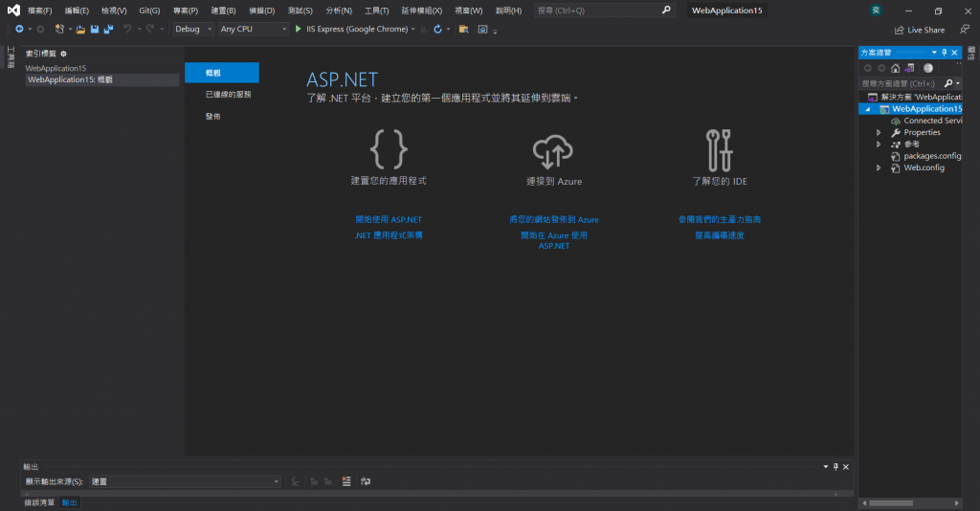Open the Git(G) menu
The height and width of the screenshot is (511, 980).
(x=149, y=11)
